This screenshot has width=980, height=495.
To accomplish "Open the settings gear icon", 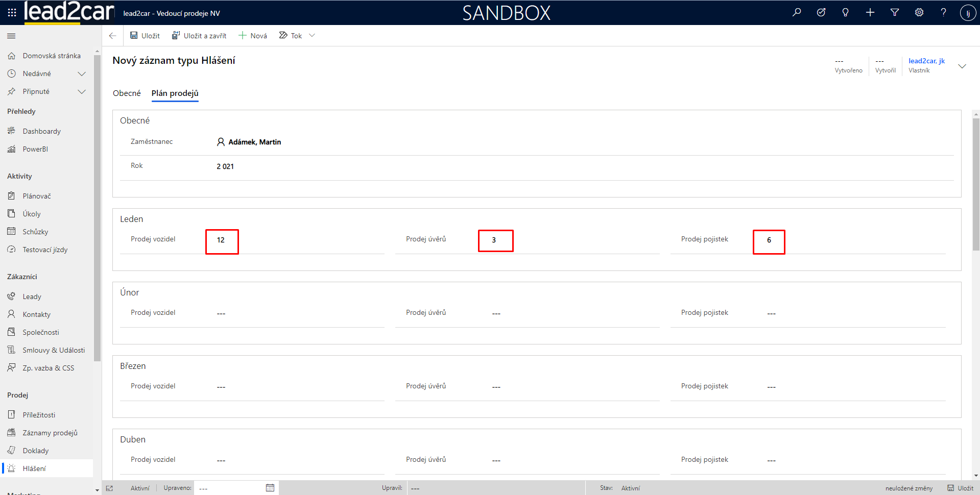I will tap(919, 12).
